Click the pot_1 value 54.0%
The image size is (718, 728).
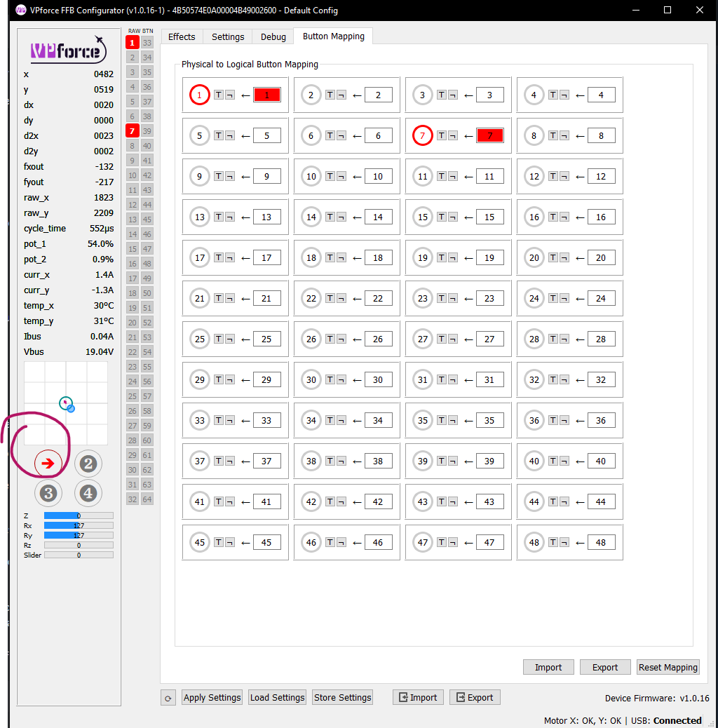click(101, 244)
